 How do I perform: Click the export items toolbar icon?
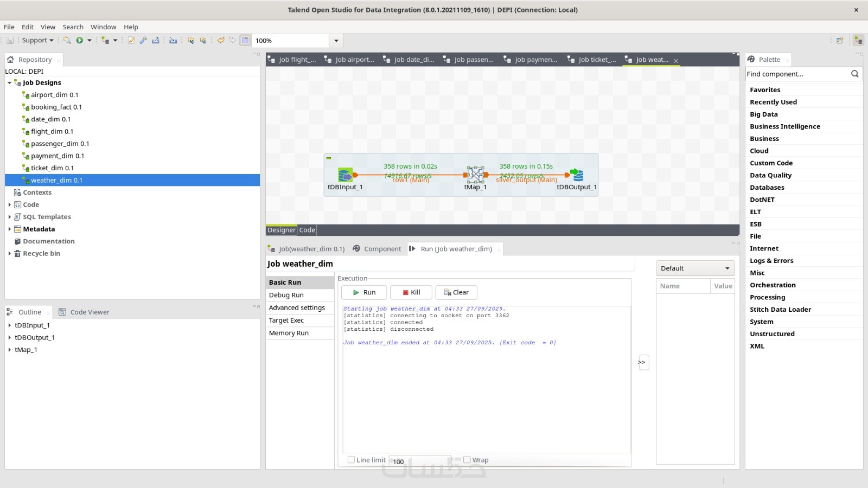point(156,40)
